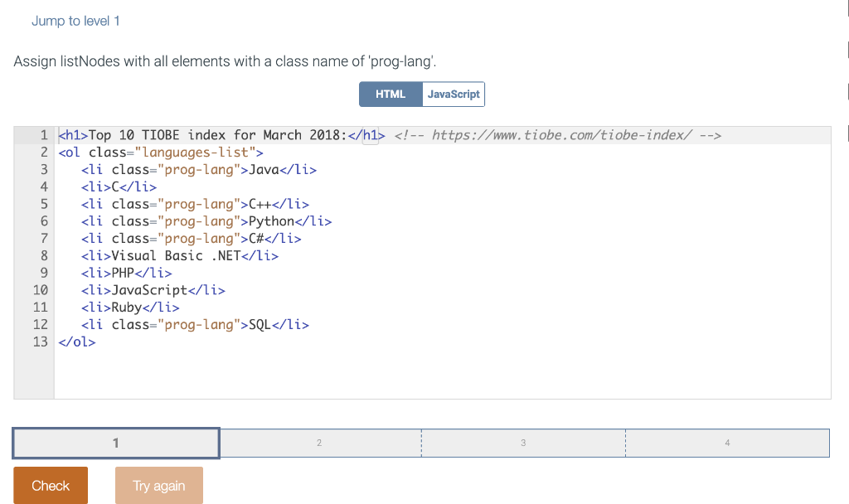Click the closing ol tag on line 13
849x504 pixels.
coord(76,341)
